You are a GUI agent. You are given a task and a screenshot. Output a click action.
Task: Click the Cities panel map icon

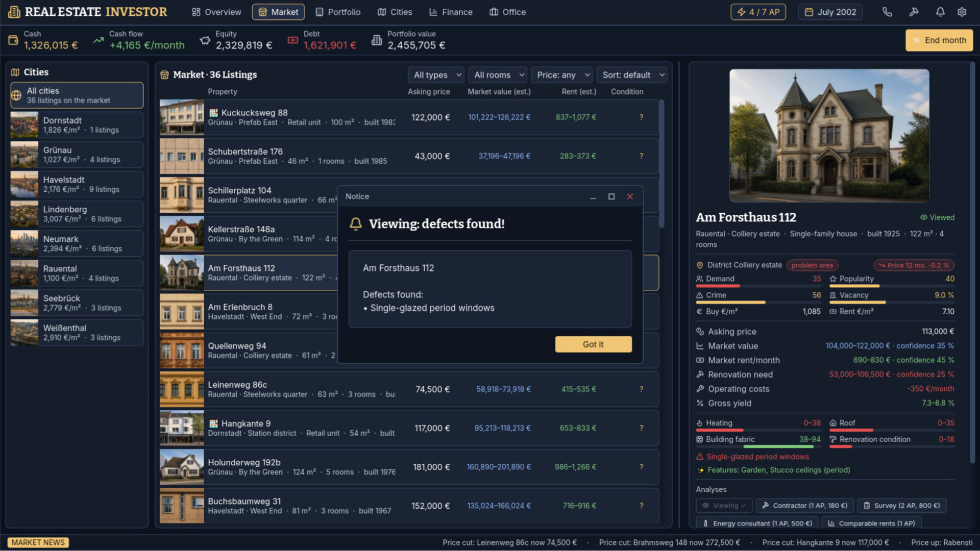tap(15, 72)
